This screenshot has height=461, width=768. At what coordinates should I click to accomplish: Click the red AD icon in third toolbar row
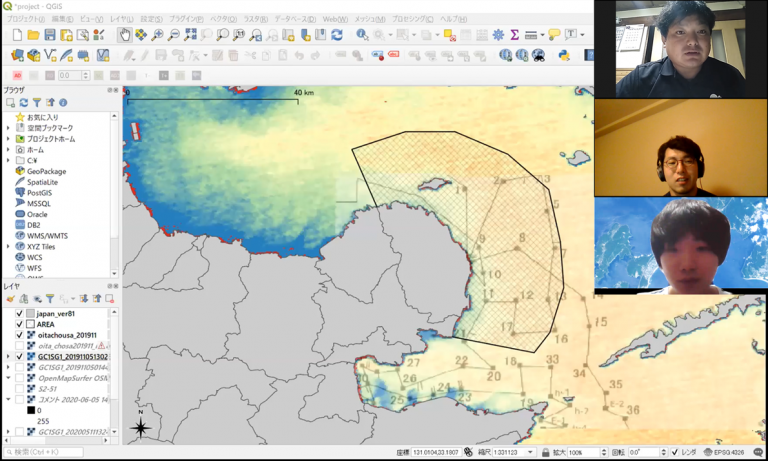pyautogui.click(x=18, y=75)
